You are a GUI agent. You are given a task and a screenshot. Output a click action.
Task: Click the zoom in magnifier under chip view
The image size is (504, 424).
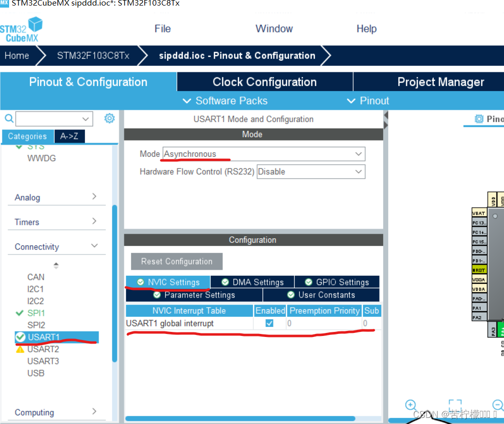[411, 405]
